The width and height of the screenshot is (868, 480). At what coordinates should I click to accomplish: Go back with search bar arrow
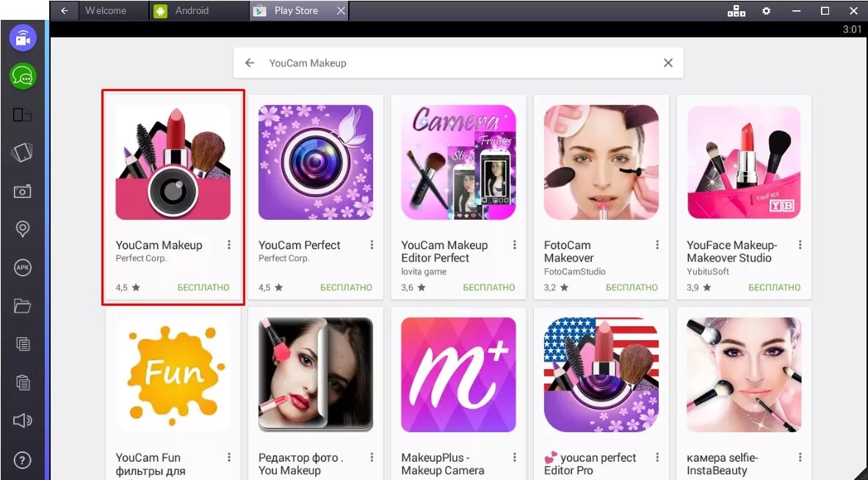tap(250, 62)
